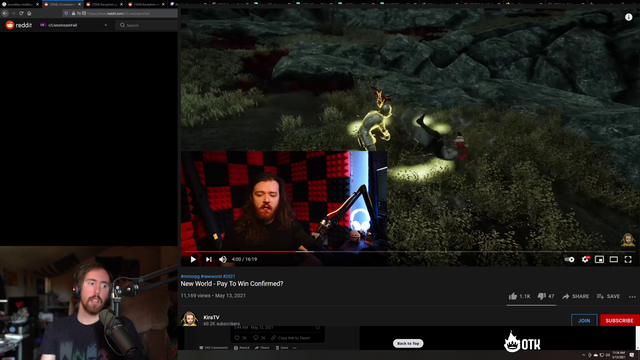Click the #mmorpg hashtag

(x=190, y=276)
